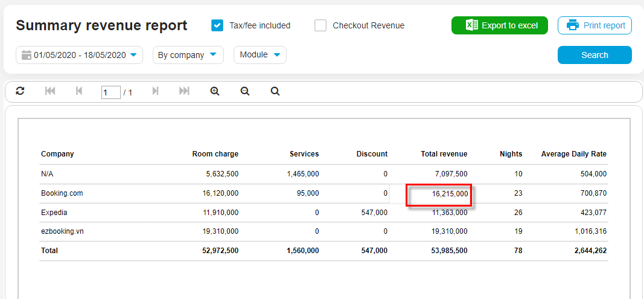The height and width of the screenshot is (299, 644).
Task: Click the page number input field
Action: [x=110, y=92]
